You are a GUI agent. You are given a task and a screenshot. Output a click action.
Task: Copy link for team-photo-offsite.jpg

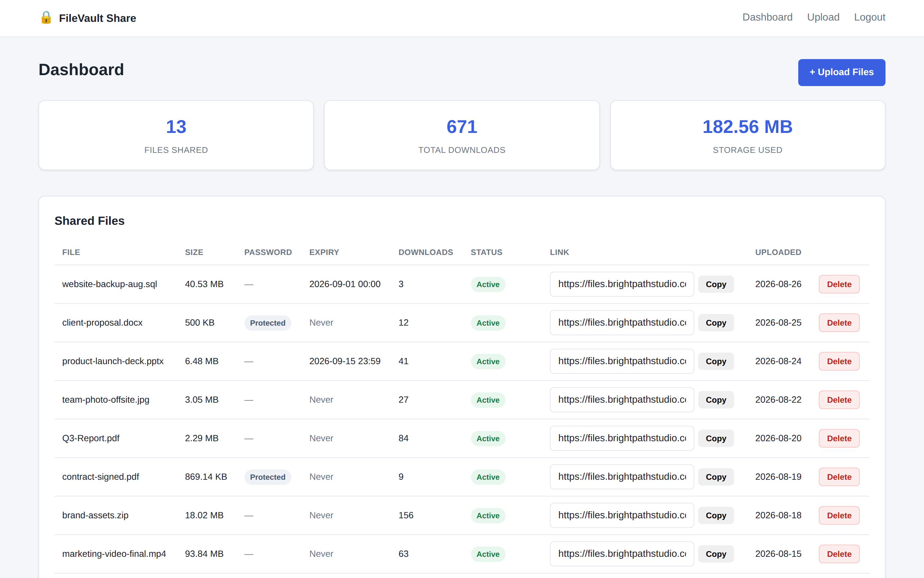point(716,400)
